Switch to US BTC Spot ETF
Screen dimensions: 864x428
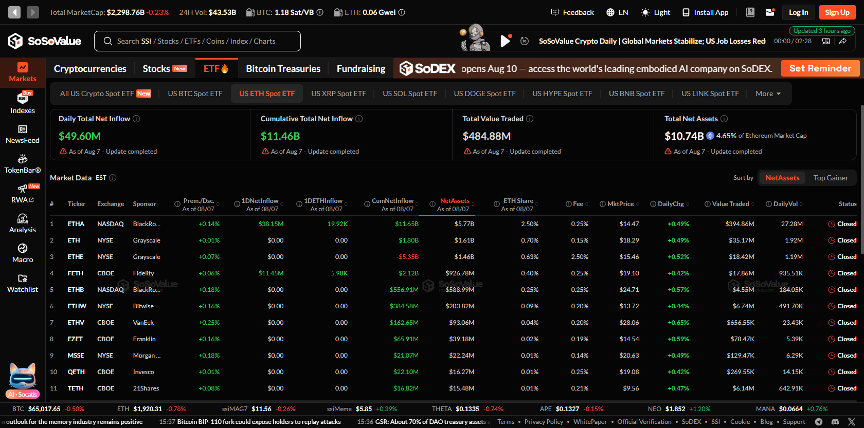point(195,94)
